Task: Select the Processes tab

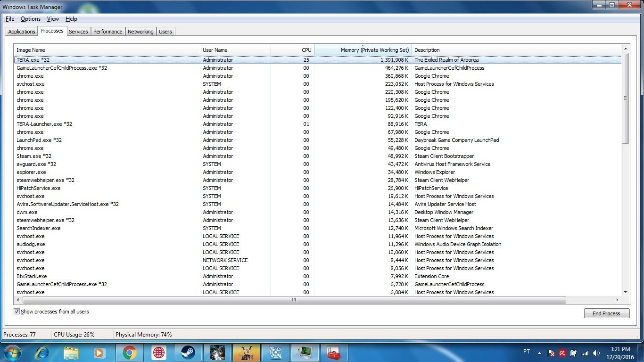Action: point(52,31)
